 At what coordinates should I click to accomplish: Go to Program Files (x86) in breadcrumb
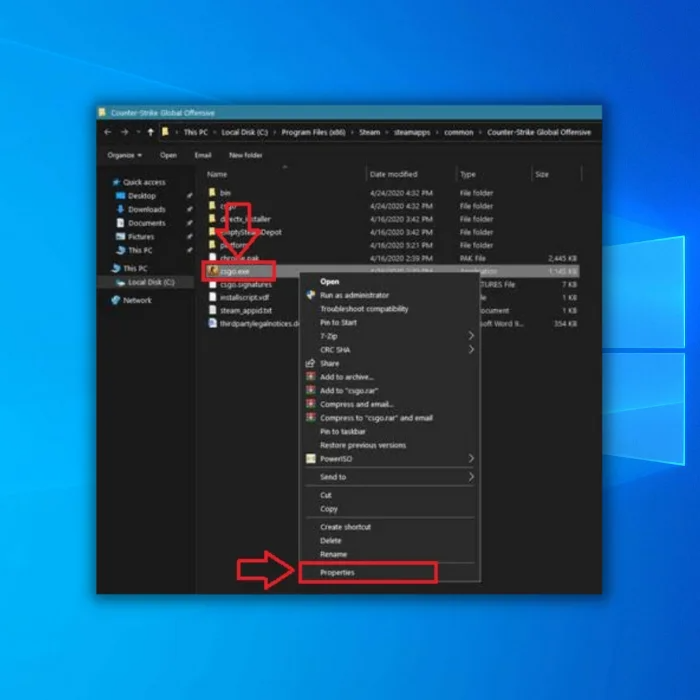313,132
